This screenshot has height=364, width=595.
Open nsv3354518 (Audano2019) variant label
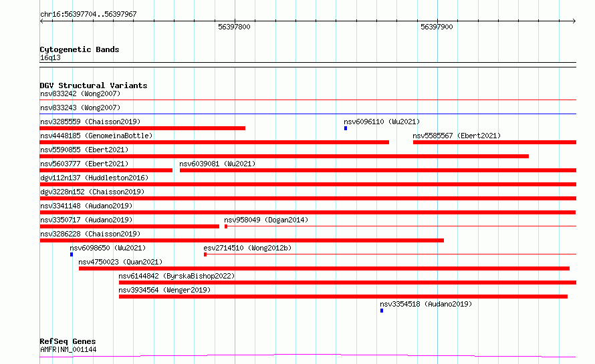(x=426, y=304)
